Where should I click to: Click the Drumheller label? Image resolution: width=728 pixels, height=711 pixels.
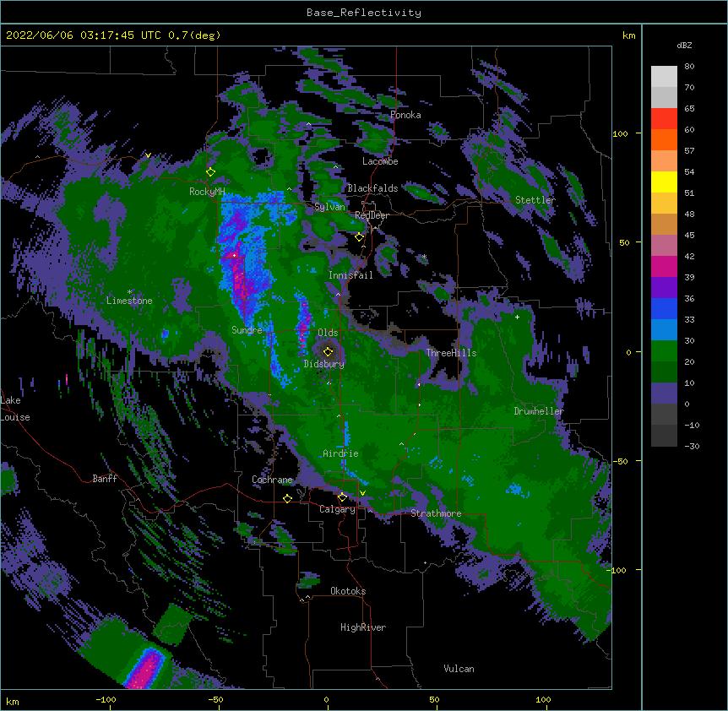(x=539, y=411)
